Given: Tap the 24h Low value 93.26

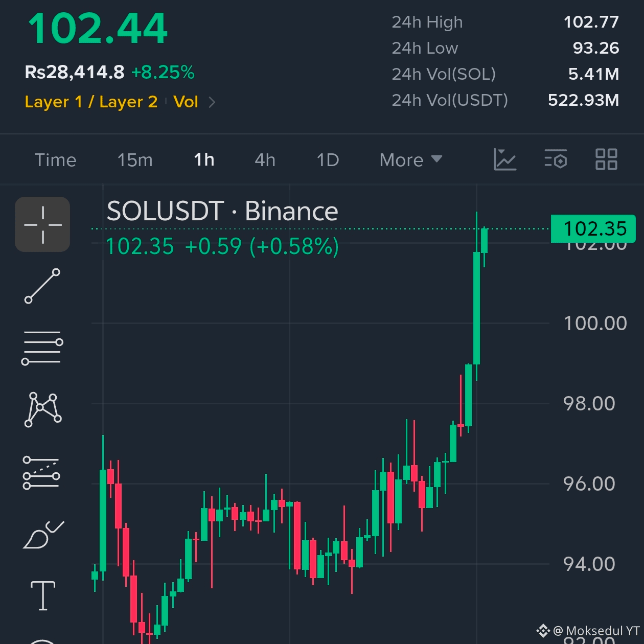Looking at the screenshot, I should coord(596,48).
